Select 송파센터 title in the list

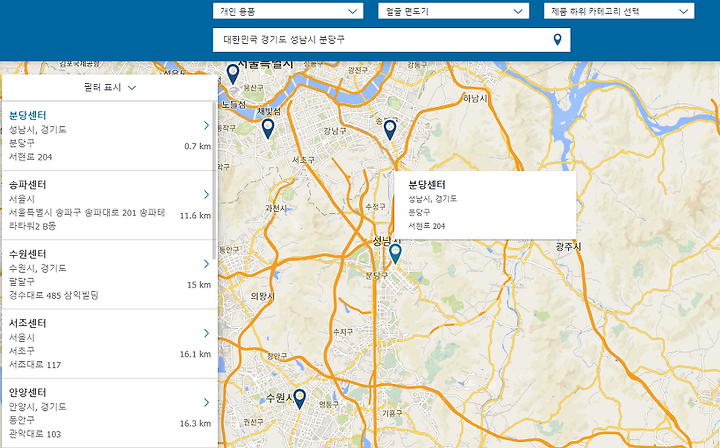[x=28, y=185]
